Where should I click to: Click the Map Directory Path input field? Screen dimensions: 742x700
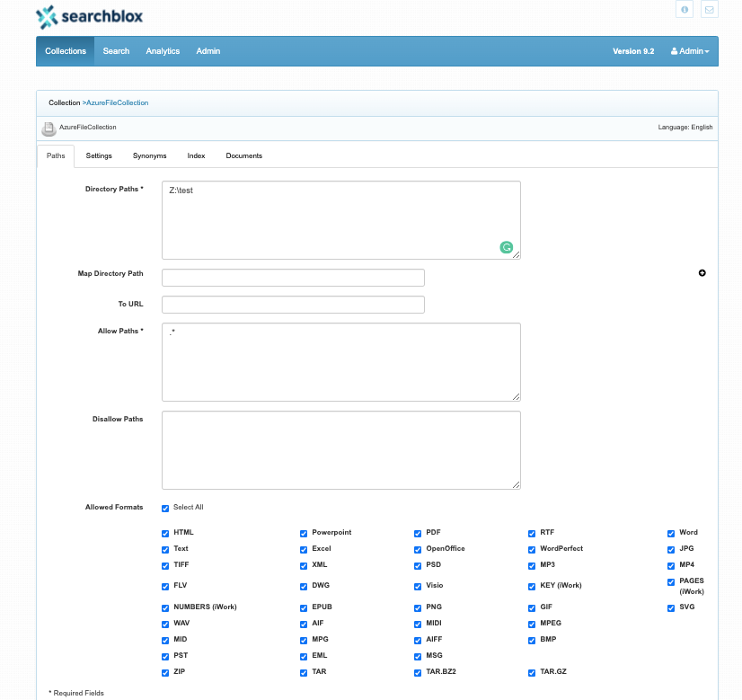294,278
